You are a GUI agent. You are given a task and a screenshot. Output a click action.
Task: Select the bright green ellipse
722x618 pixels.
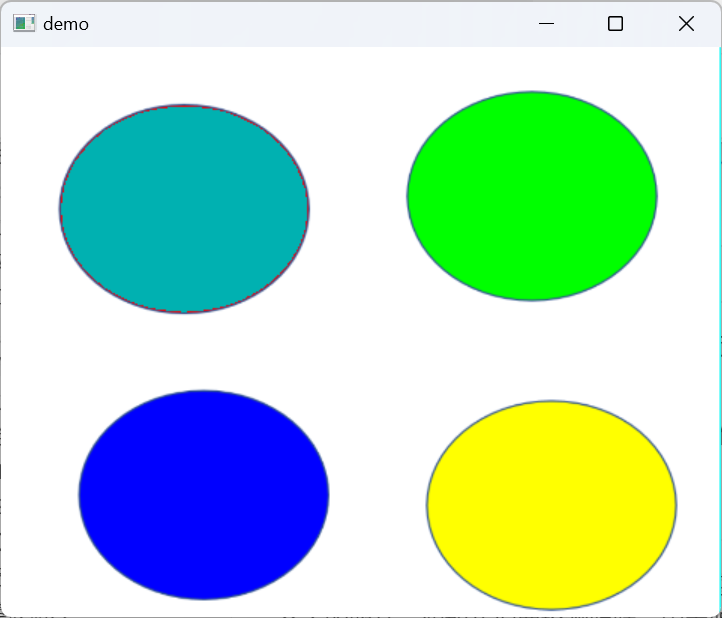[x=532, y=196]
